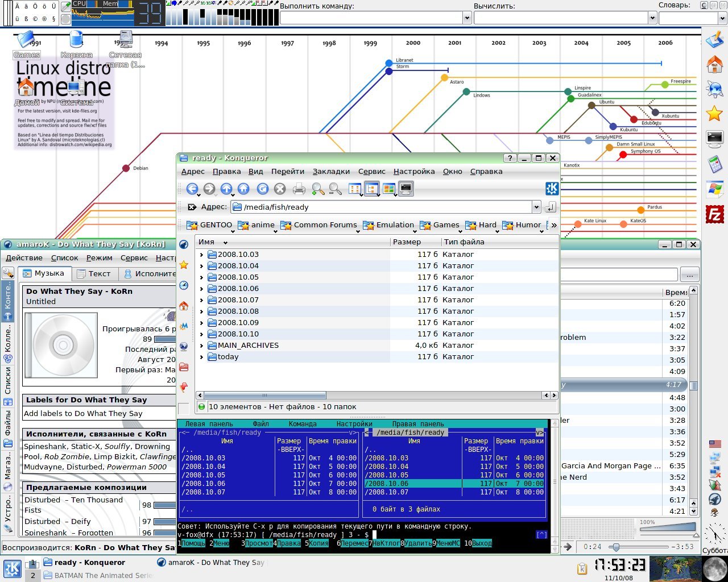Expand the 2008.10.03 folder tree node
This screenshot has width=728, height=582.
[x=201, y=255]
